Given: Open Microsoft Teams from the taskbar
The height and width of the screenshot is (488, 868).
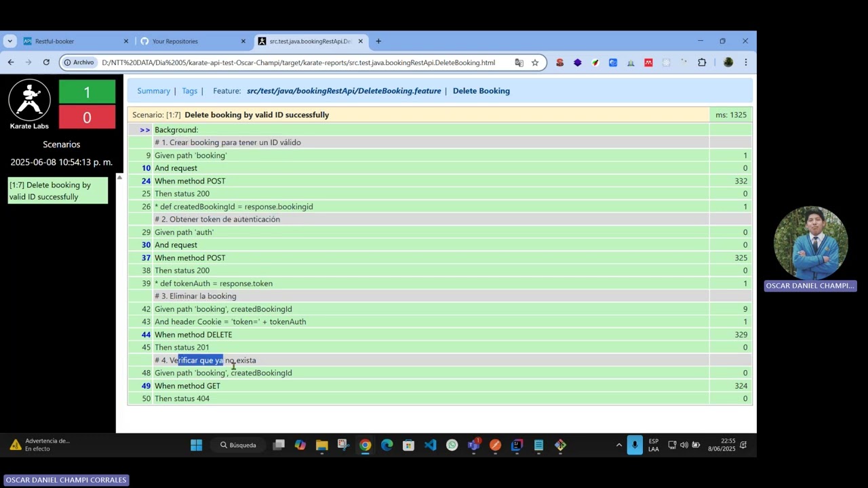Looking at the screenshot, I should pyautogui.click(x=473, y=445).
